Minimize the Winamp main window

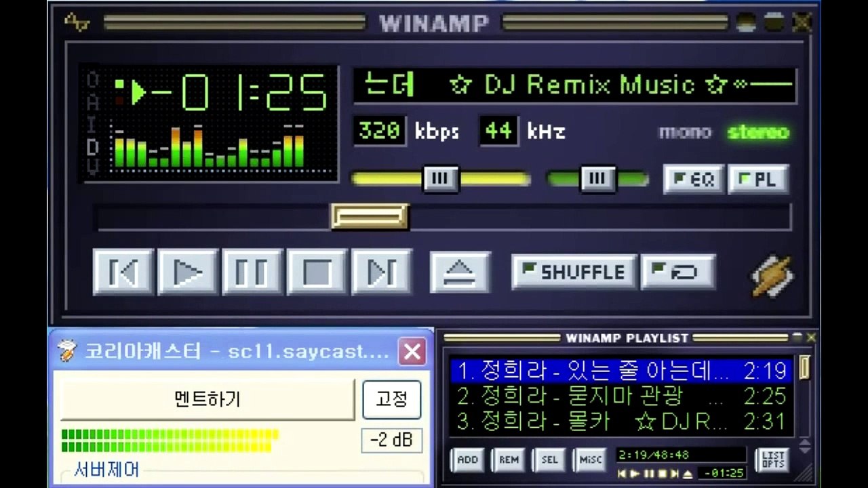746,22
